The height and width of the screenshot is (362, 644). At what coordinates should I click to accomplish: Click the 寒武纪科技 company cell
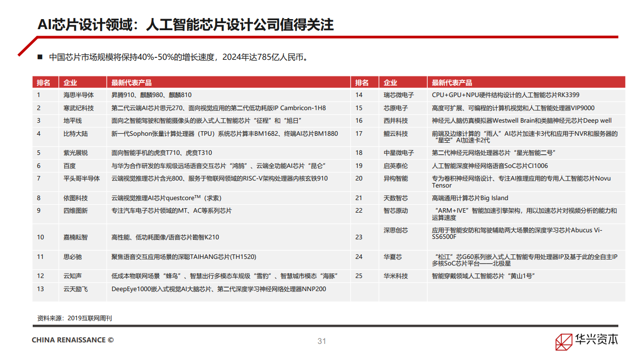pos(78,108)
